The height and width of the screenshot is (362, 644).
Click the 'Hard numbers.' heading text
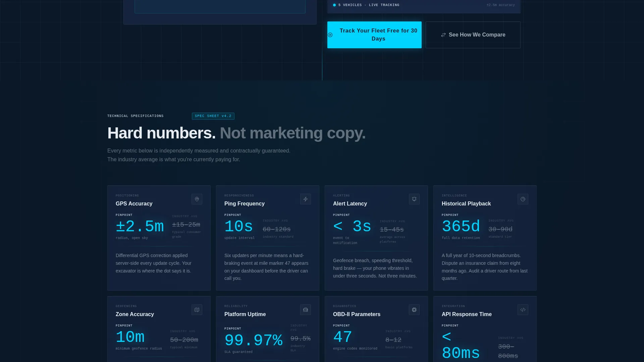coord(161,133)
